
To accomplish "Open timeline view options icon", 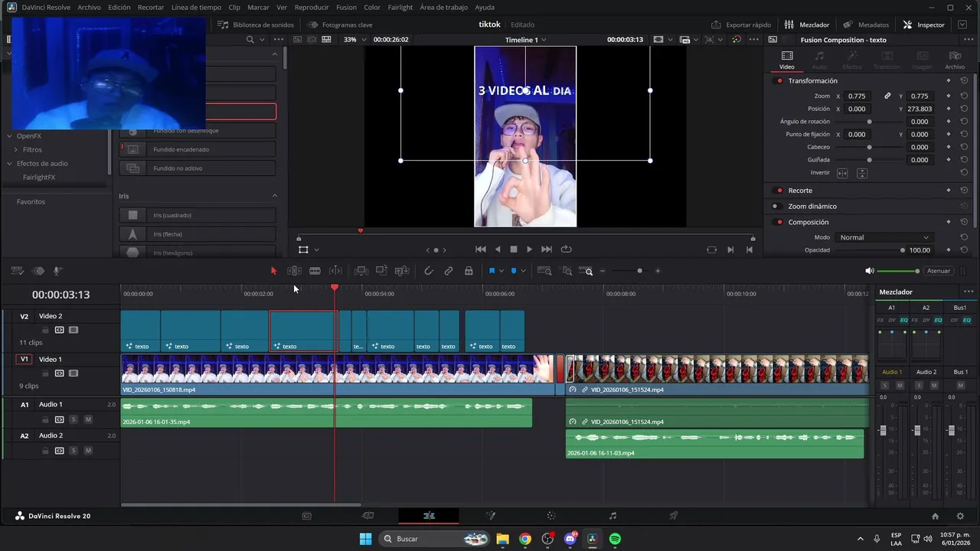I will click(x=17, y=271).
